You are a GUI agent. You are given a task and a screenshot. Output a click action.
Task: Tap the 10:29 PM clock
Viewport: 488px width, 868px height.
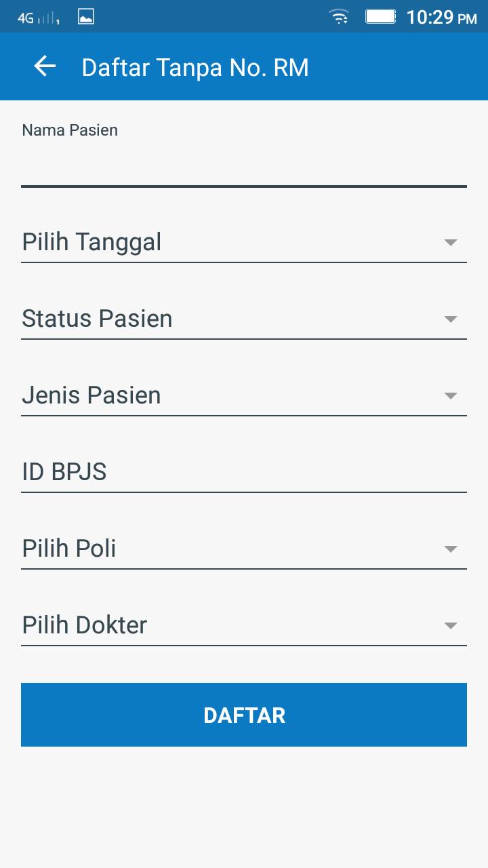pos(442,18)
